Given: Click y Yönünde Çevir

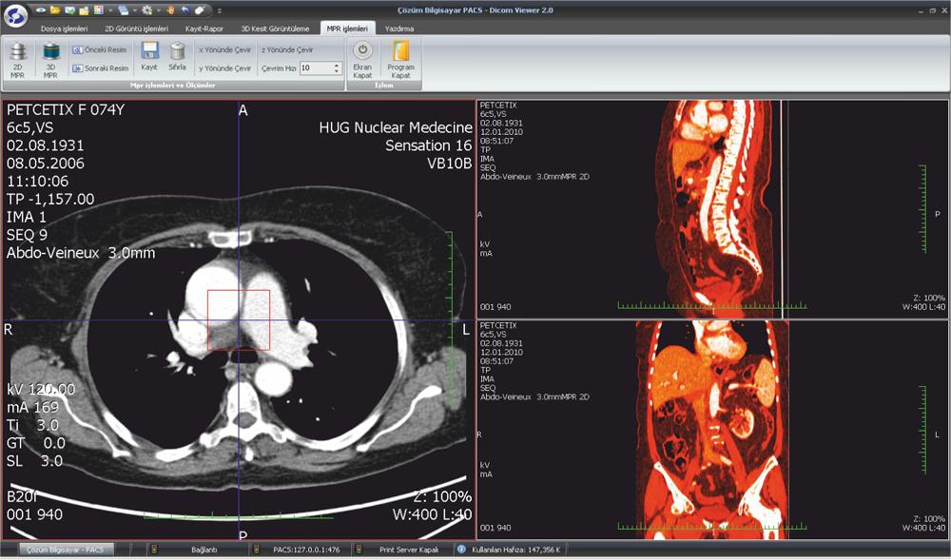Looking at the screenshot, I should click(x=224, y=68).
